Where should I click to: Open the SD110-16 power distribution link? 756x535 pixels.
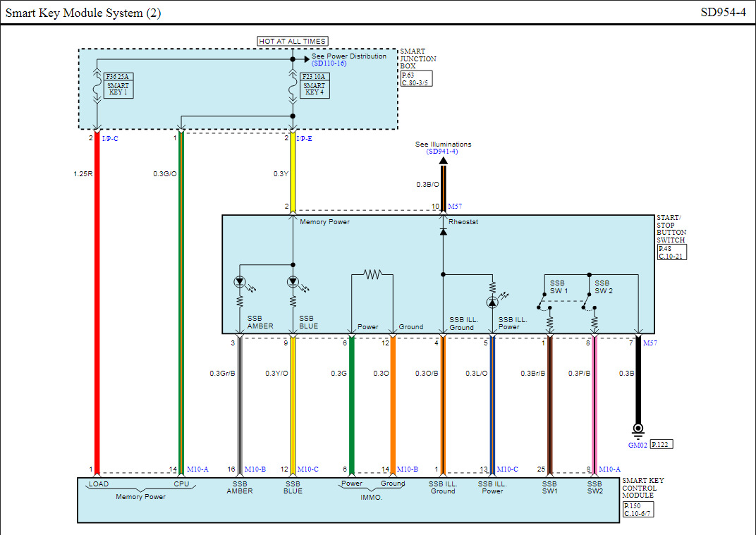[329, 63]
